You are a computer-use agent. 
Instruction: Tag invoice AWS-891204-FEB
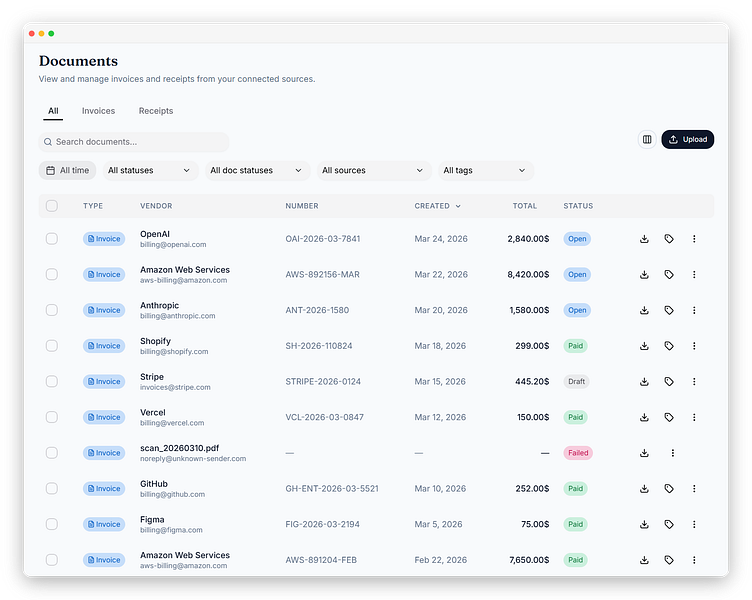pyautogui.click(x=669, y=560)
